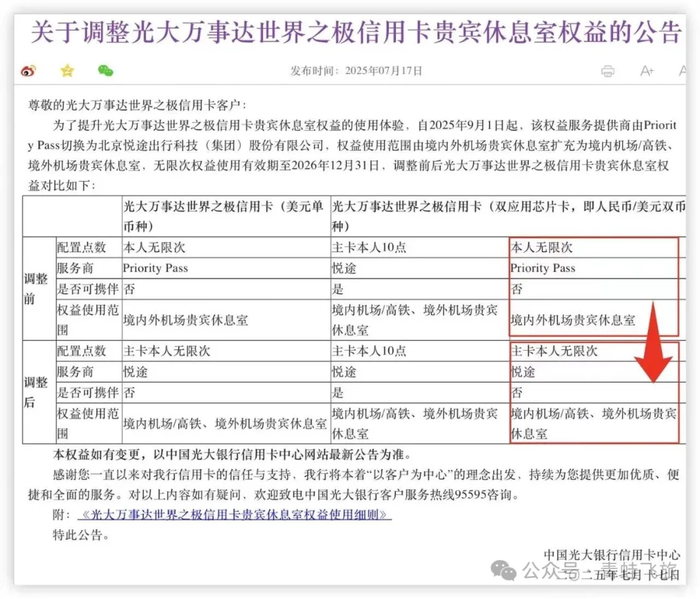Viewport: 700px width, 599px height.
Task: Click Priority Pass in the red-boxed column
Action: tap(542, 268)
